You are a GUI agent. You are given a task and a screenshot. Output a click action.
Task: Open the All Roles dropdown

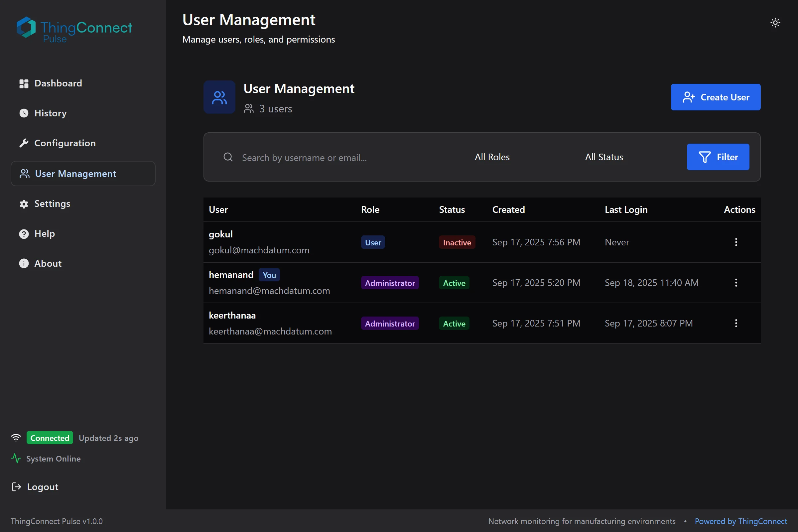click(492, 157)
